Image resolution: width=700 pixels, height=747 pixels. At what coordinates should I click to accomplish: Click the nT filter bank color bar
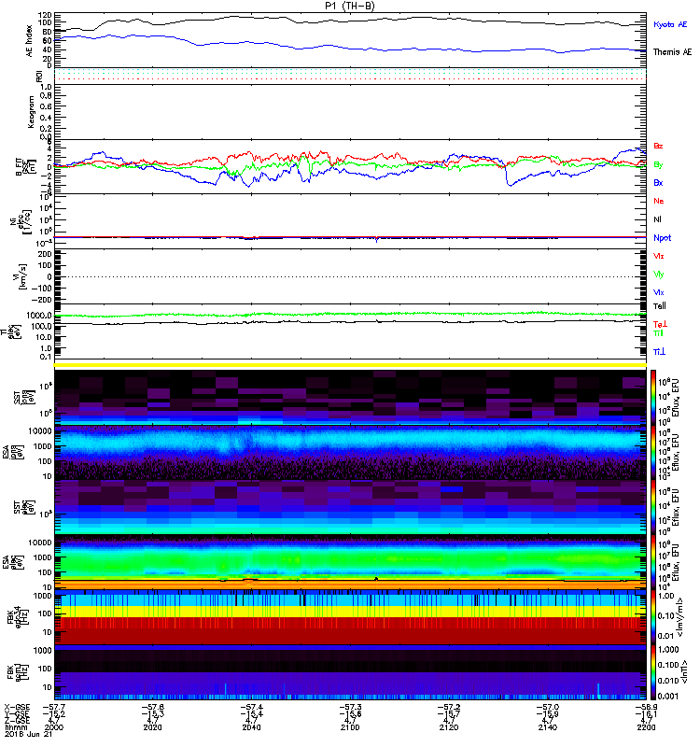653,672
